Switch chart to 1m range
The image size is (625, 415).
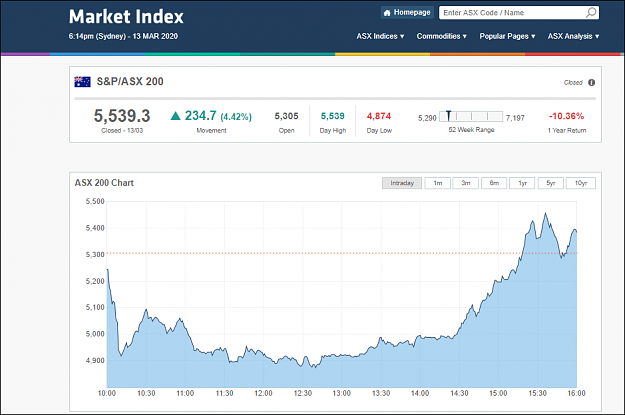point(438,183)
